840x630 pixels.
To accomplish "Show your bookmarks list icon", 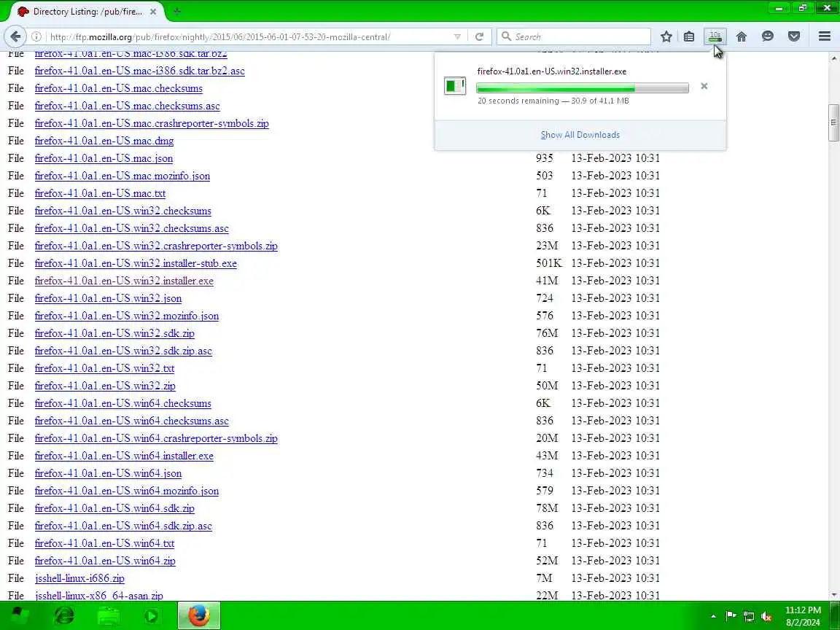I will point(689,36).
